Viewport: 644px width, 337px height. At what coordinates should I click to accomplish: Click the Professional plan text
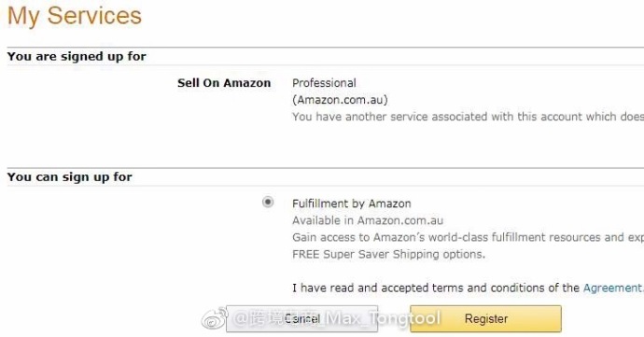click(324, 83)
